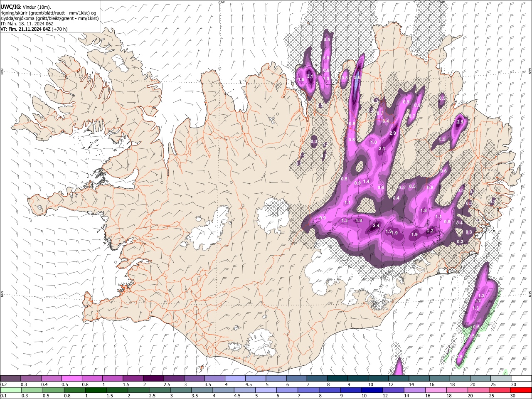Click the 0.4 label in the snow legend

coord(44,384)
